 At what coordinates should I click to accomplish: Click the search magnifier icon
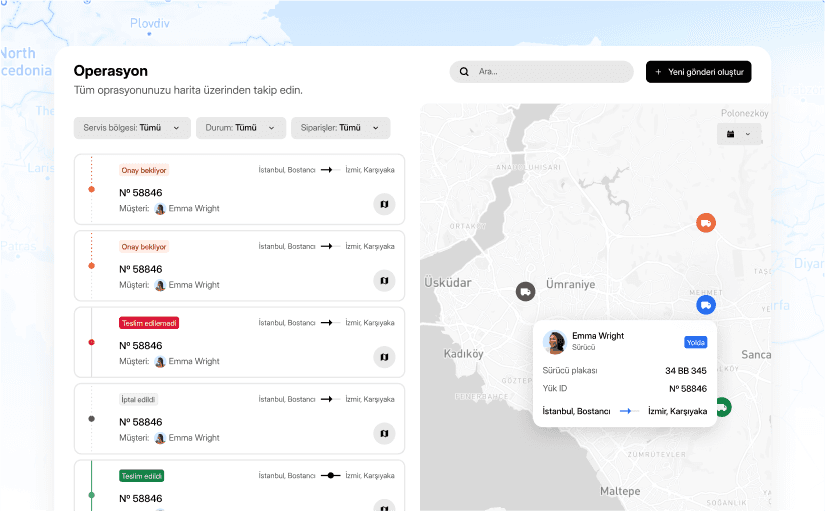464,72
